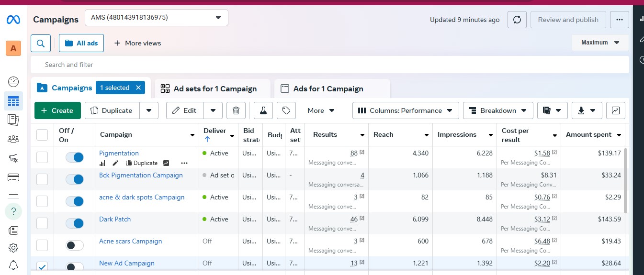Screen dimensions: 644x275
Task: Switch to Ads for 1 Campaign tab
Action: tap(332, 88)
